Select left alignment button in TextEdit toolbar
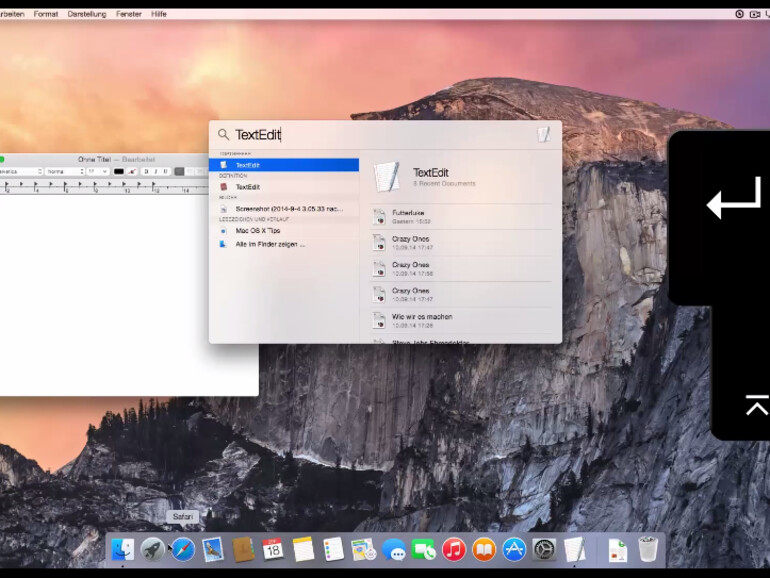Image resolution: width=770 pixels, height=578 pixels. tap(179, 171)
